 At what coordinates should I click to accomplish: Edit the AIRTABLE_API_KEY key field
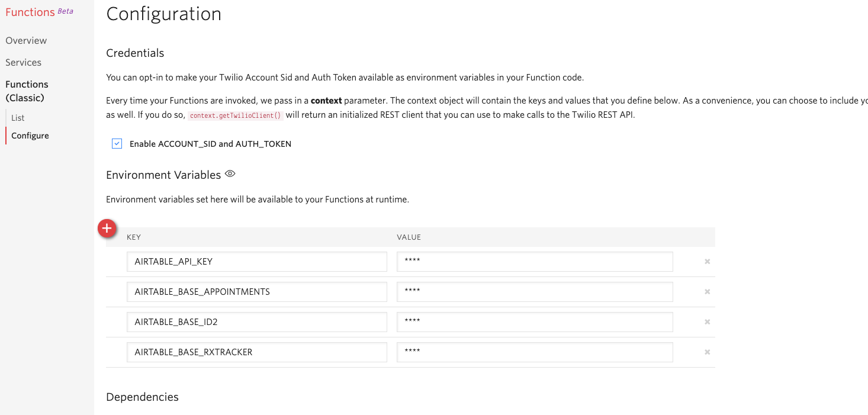(x=257, y=262)
